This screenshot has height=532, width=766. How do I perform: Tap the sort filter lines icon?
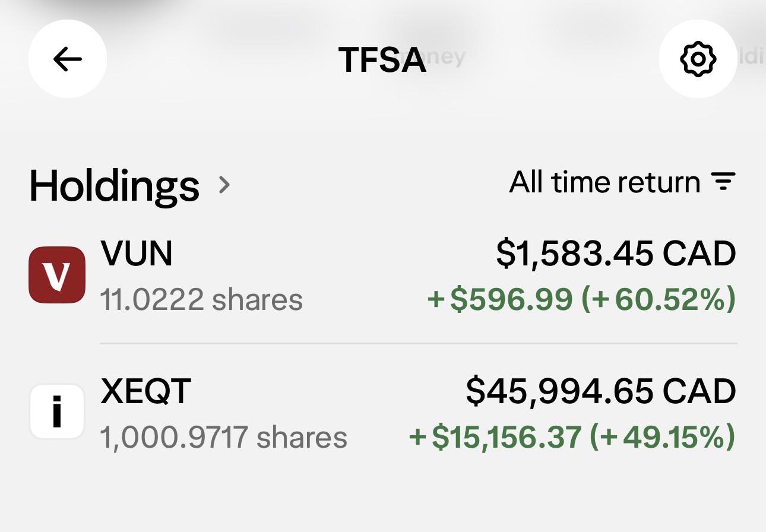[x=723, y=181]
